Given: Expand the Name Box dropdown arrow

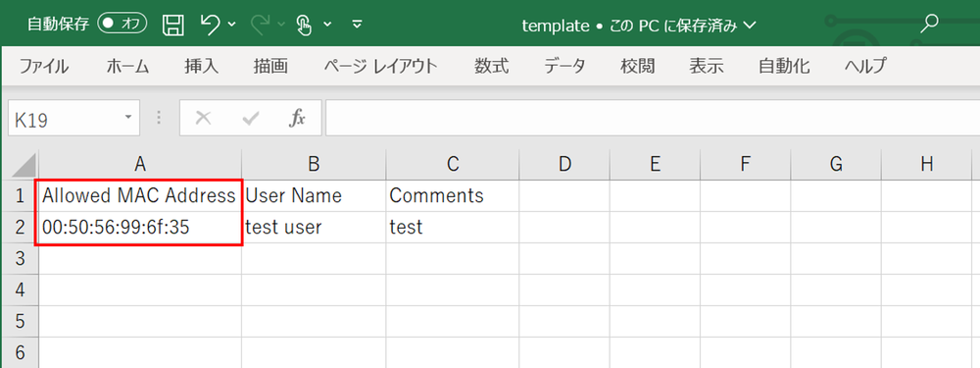Looking at the screenshot, I should 128,117.
